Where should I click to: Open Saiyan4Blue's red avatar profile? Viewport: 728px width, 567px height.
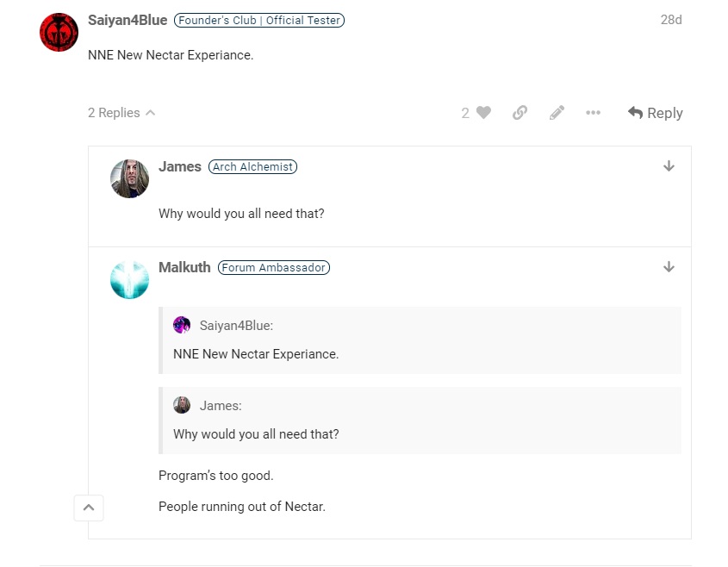[59, 32]
